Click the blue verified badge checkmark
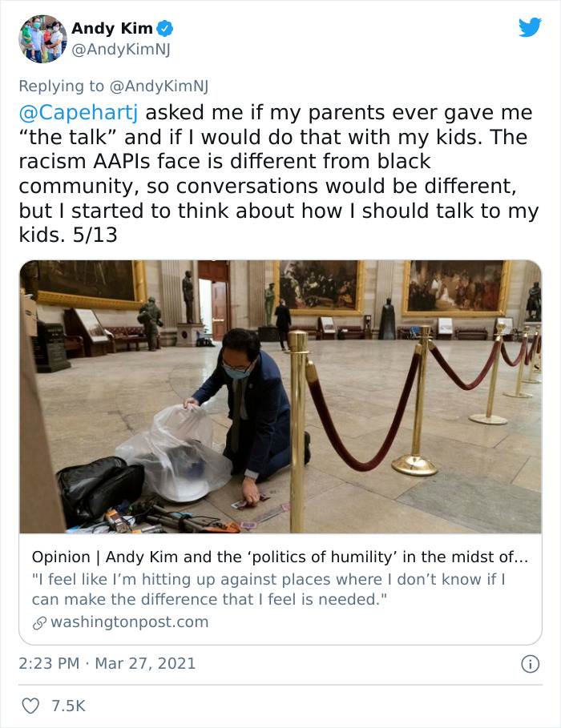Screen dimensions: 561x728 point(164,29)
